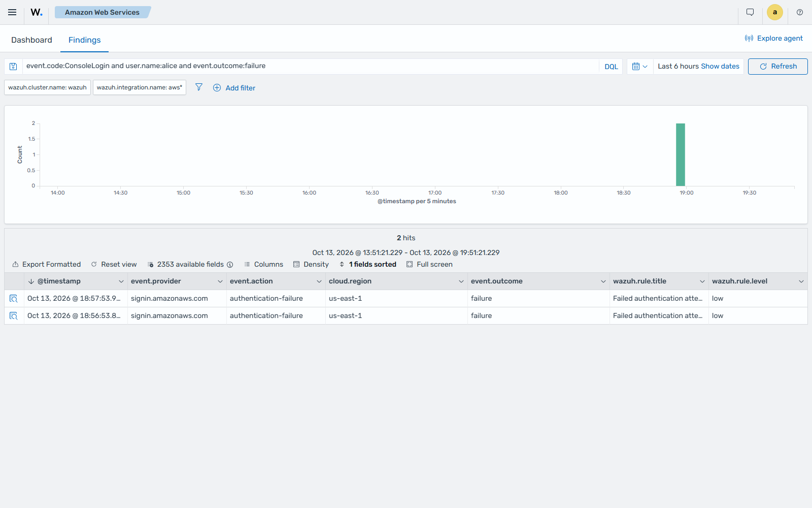Open the hamburger navigation menu
Screen dimensions: 812x508
(x=12, y=12)
